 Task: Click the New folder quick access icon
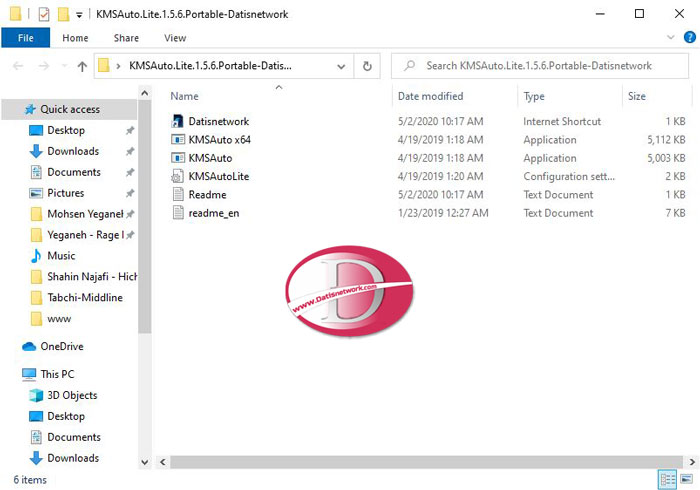tap(63, 14)
